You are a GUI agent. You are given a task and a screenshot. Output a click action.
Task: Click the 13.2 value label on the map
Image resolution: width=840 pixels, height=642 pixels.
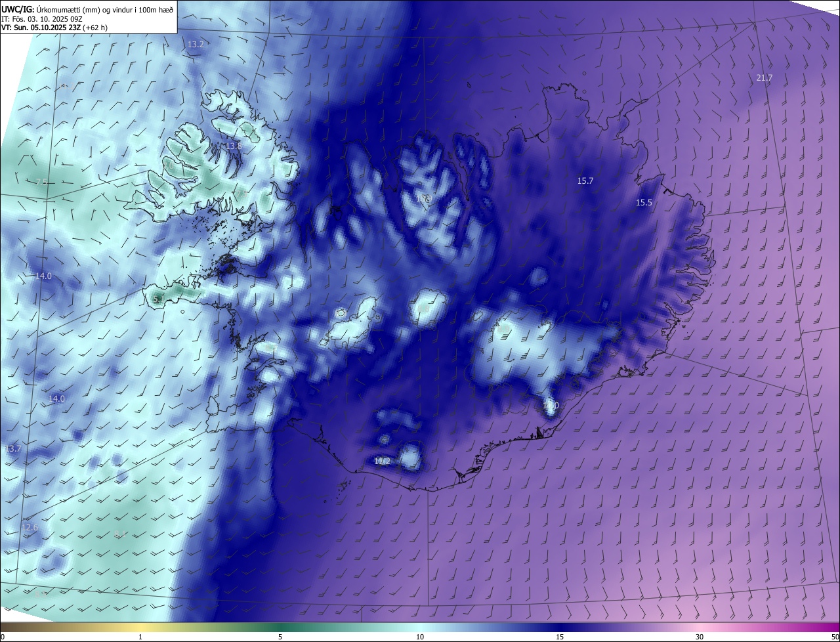(x=196, y=44)
